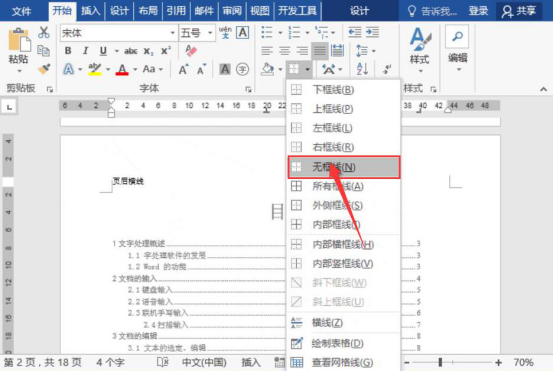Switch to the 引用 ribbon tab
Image resolution: width=554 pixels, height=372 pixels.
[x=176, y=11]
